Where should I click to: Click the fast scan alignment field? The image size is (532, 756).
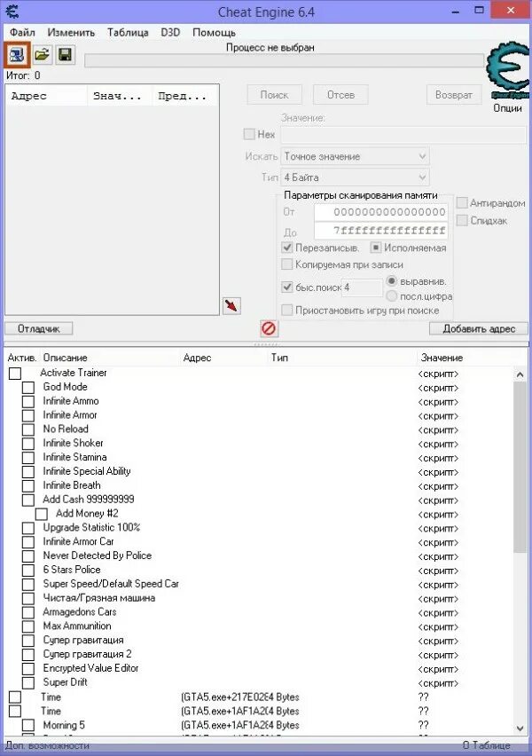click(363, 287)
